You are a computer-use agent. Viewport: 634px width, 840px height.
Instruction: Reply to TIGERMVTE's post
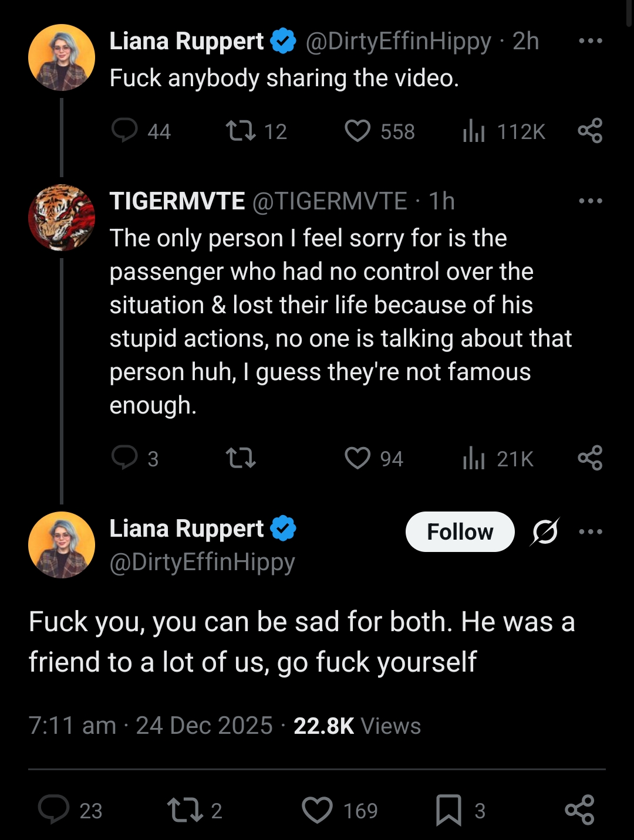pyautogui.click(x=124, y=458)
